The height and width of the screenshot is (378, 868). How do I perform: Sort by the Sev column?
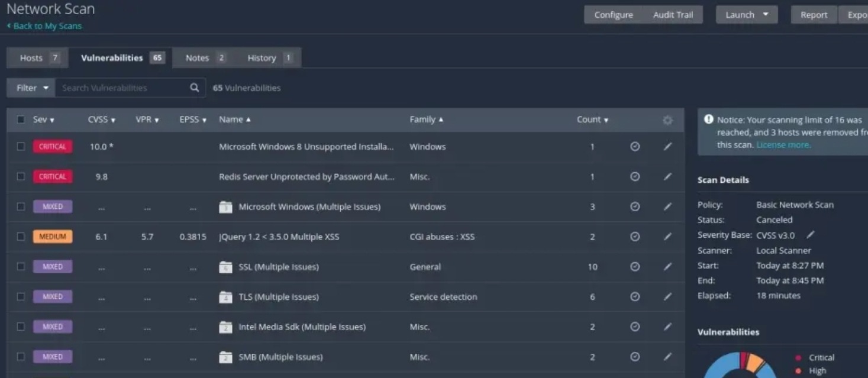point(43,119)
